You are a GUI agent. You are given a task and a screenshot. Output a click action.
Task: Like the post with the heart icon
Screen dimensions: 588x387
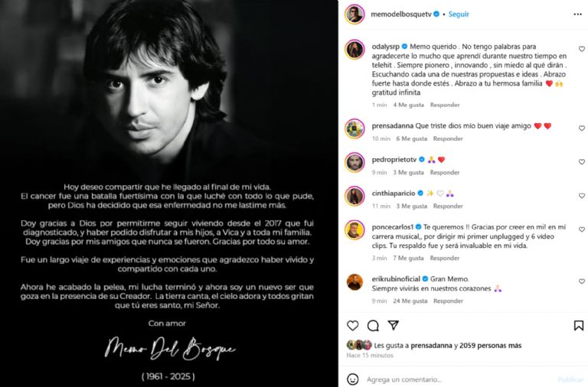pos(352,326)
